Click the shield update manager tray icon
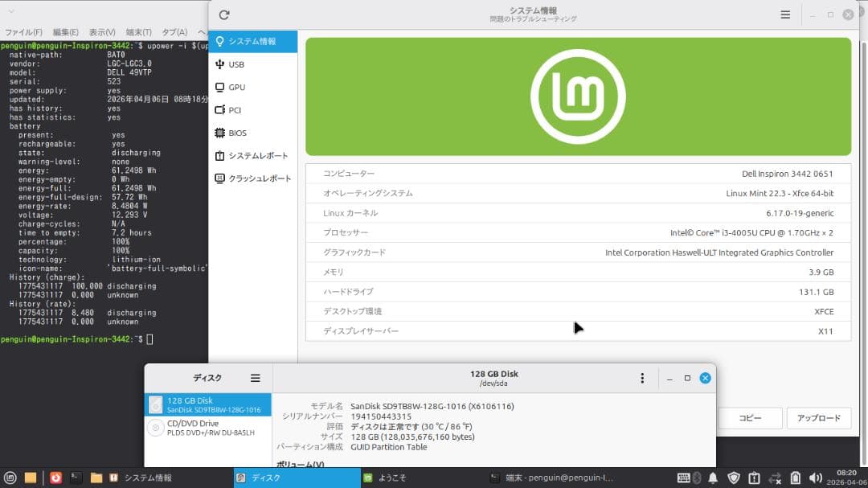This screenshot has height=488, width=868. point(734,478)
